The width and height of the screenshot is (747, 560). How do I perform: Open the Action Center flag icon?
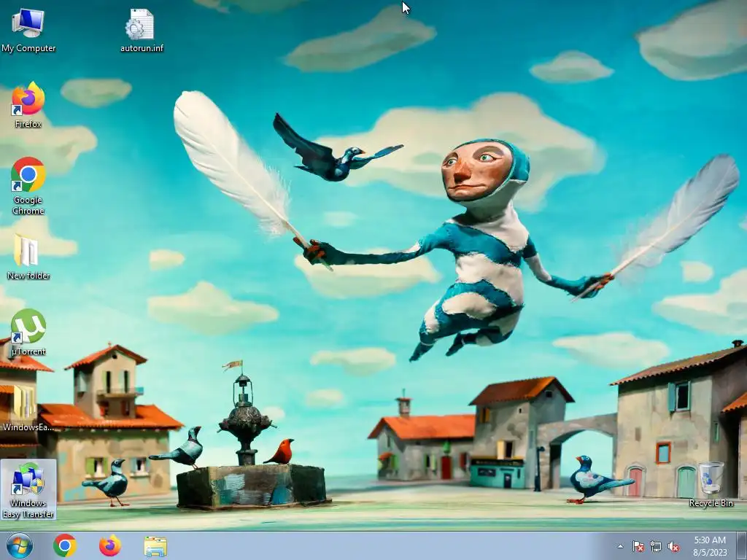(638, 547)
